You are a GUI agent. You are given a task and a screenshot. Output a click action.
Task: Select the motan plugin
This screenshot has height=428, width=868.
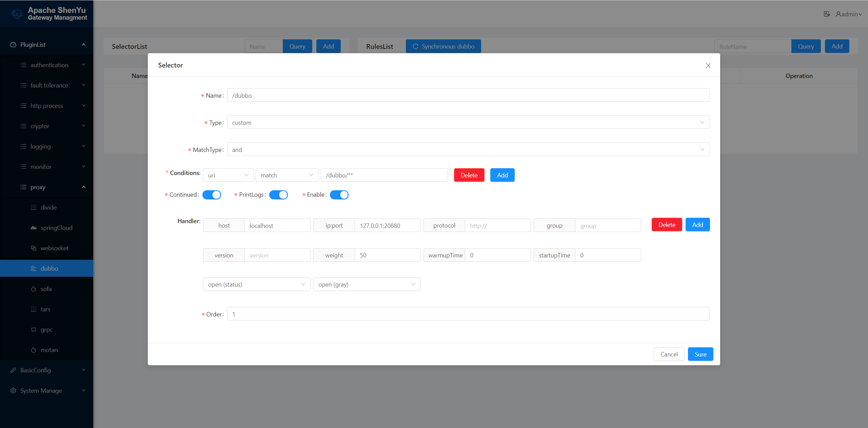click(49, 350)
